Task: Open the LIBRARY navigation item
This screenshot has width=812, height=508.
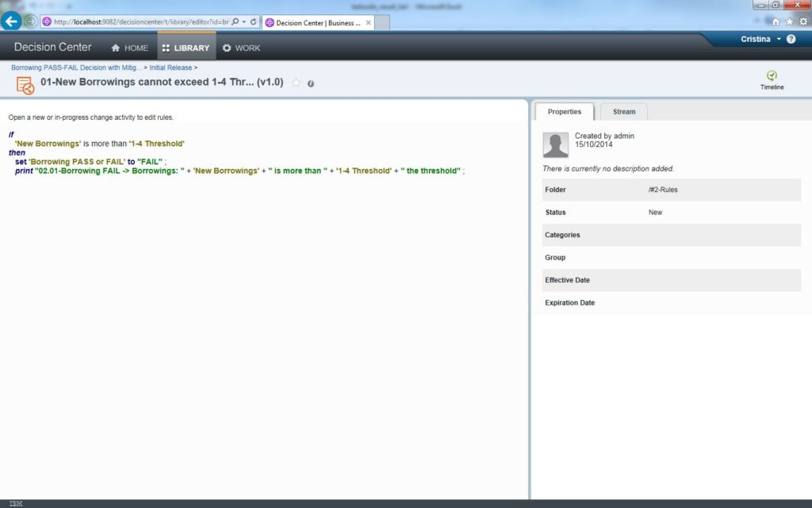Action: tap(186, 48)
